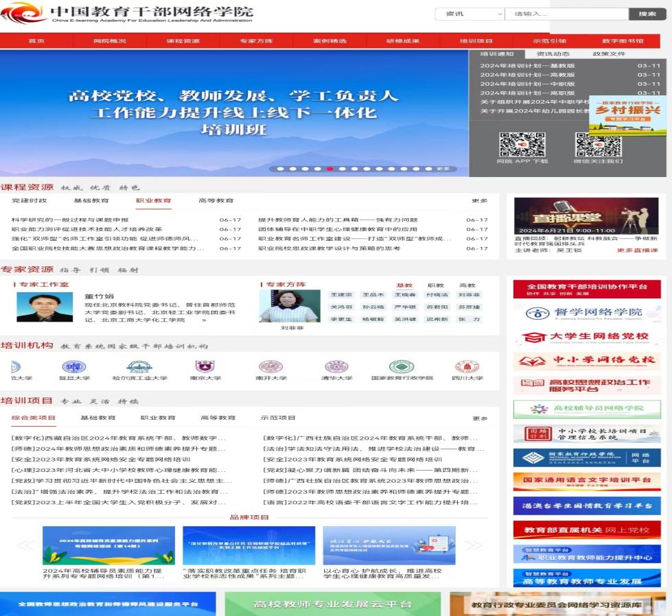
Task: Open the 资讯 search category dropdown
Action: click(x=470, y=14)
